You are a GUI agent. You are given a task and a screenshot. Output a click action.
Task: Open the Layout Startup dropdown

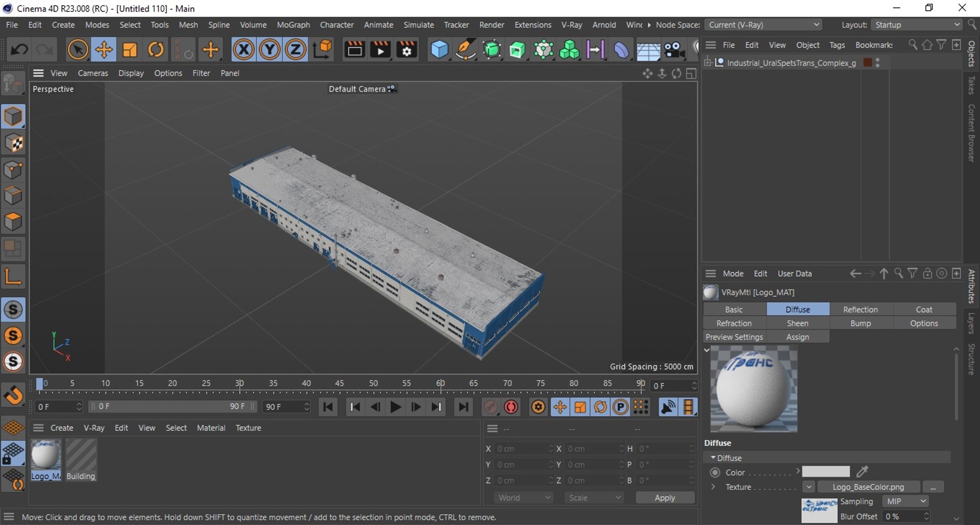(917, 25)
